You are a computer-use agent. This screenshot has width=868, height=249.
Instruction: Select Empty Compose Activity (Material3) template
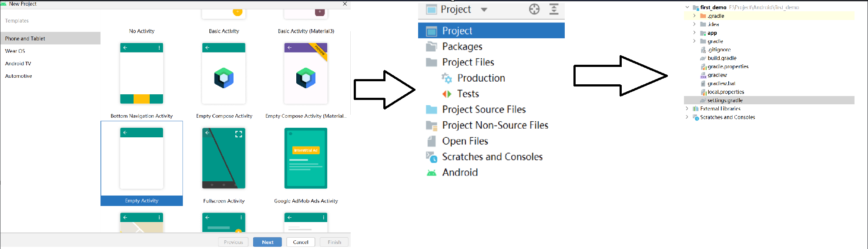[x=306, y=73]
